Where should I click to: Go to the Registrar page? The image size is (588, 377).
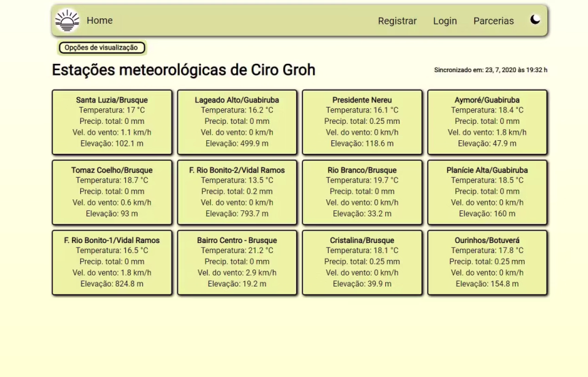click(x=397, y=21)
